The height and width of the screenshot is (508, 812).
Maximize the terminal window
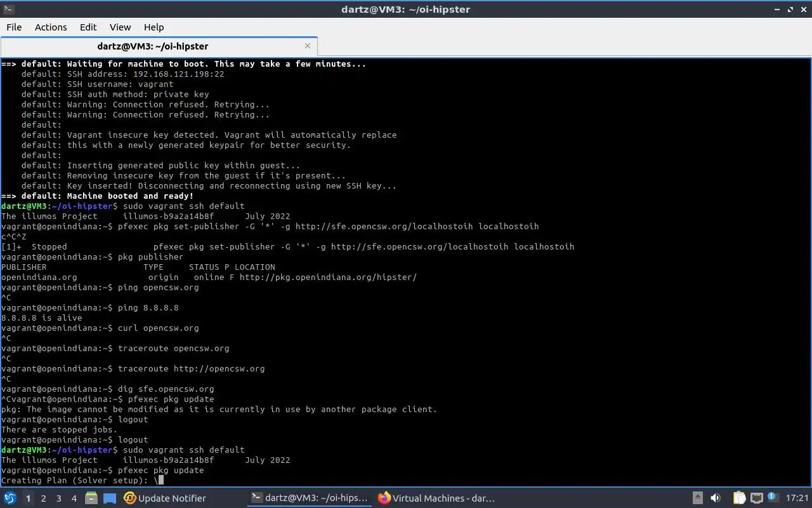[x=790, y=10]
